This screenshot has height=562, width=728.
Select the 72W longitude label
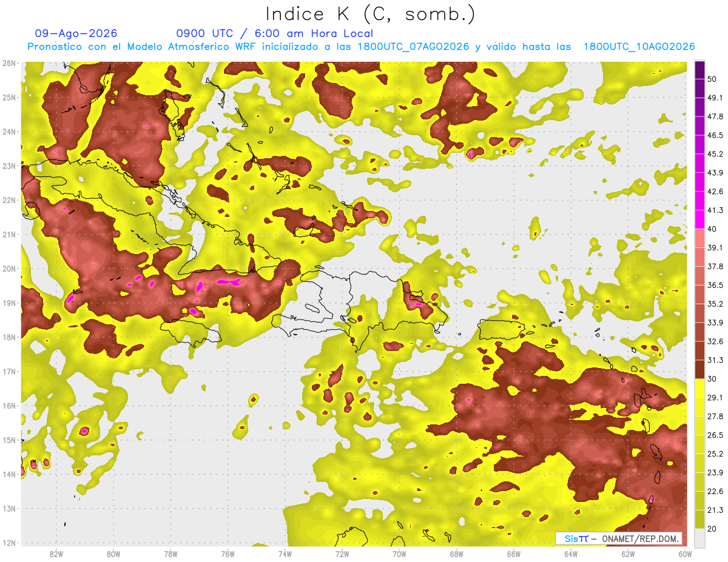342,554
